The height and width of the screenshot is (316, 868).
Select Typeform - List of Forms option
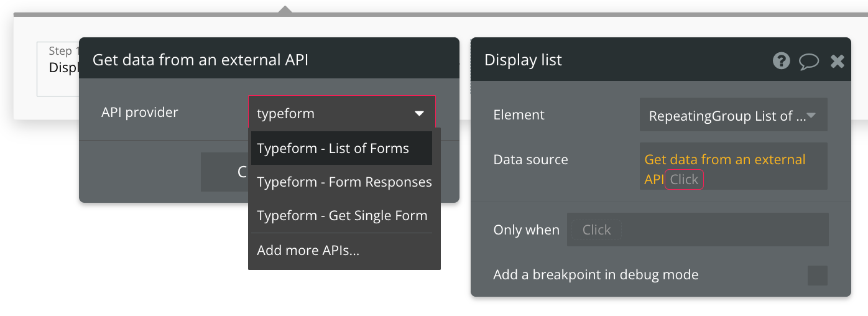pos(341,148)
